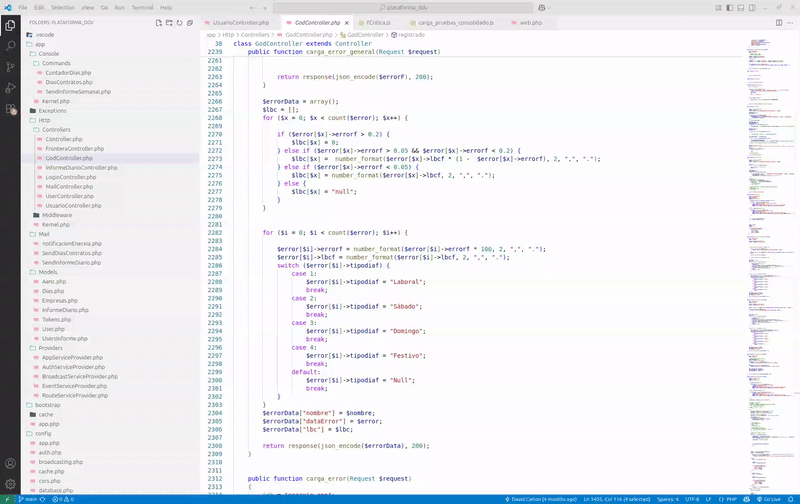Open the Search view in activity bar

(x=11, y=46)
